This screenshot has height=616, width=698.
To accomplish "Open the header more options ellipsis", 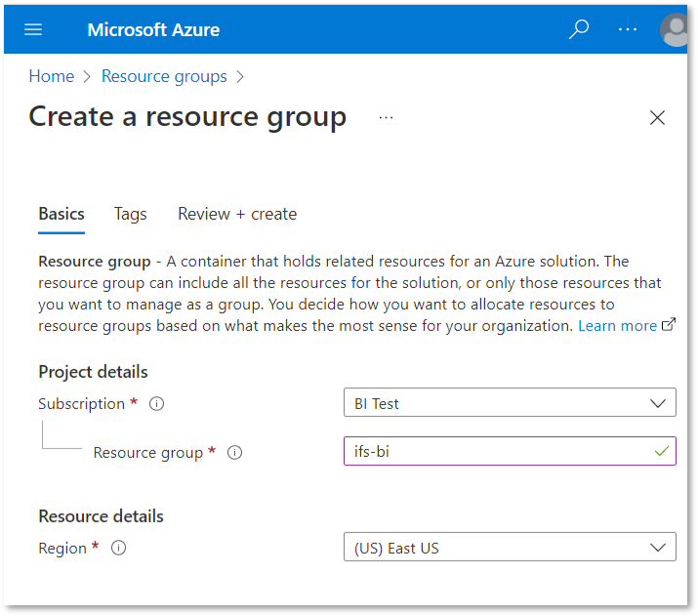I will click(x=628, y=29).
